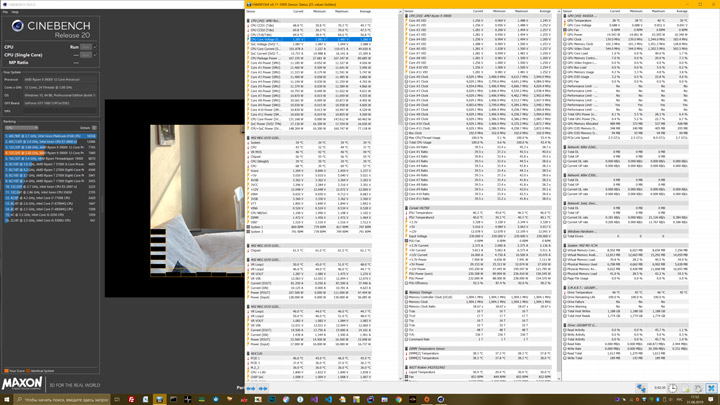Click the Info field in Your System

coord(60,111)
